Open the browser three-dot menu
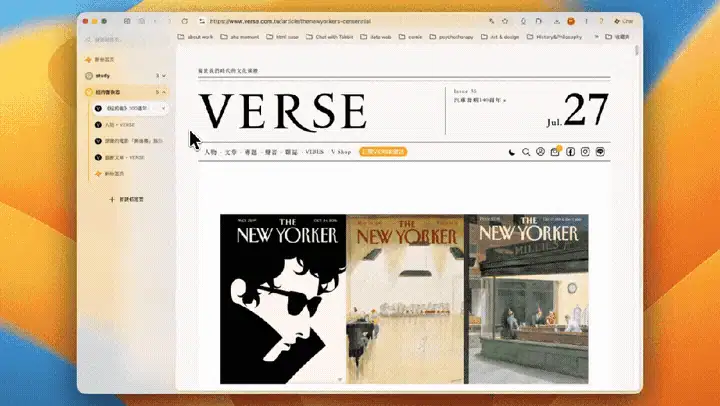The height and width of the screenshot is (406, 720). pos(586,21)
